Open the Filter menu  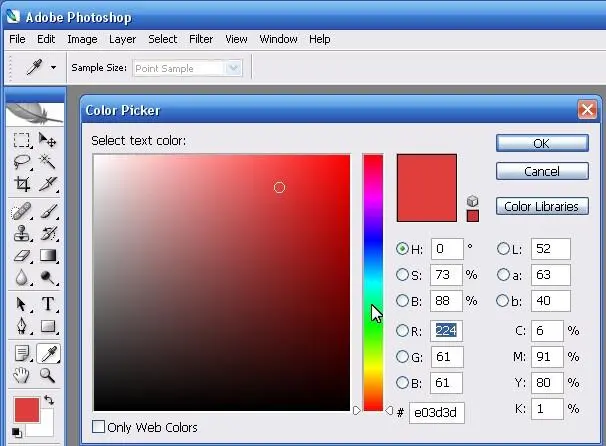click(x=201, y=39)
